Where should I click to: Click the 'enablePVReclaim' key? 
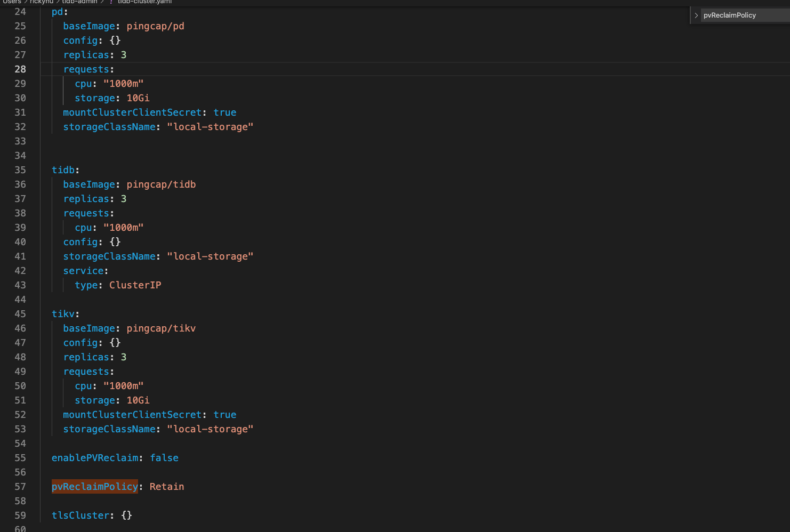95,458
